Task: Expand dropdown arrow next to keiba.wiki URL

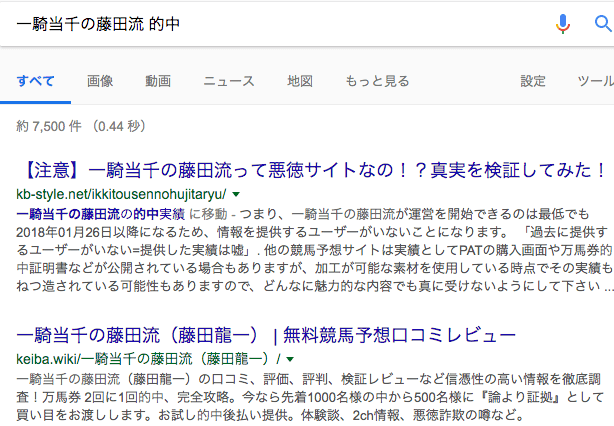Action: (290, 359)
